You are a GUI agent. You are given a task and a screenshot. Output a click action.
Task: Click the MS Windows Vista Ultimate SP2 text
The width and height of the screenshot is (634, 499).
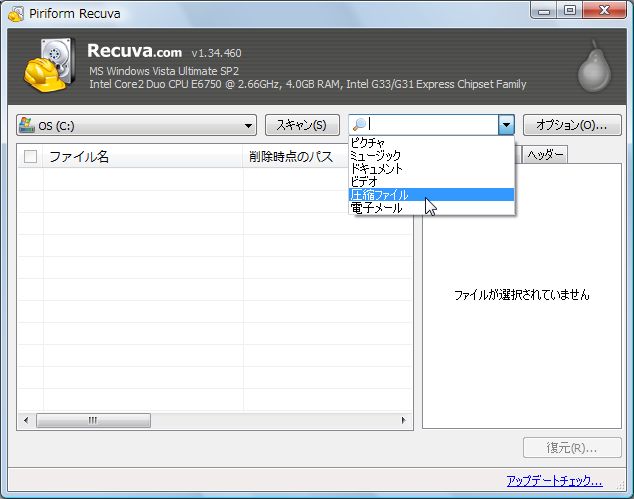point(164,71)
